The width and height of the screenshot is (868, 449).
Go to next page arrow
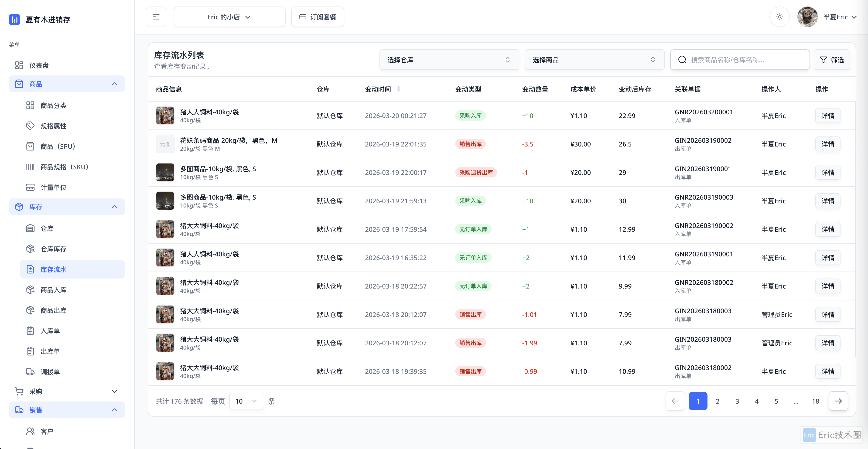(838, 401)
